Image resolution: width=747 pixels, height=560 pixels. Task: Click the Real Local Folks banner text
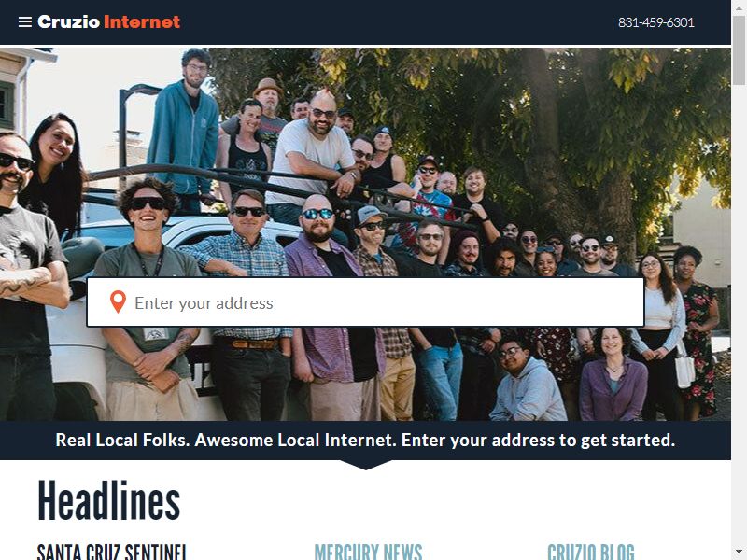pyautogui.click(x=365, y=440)
